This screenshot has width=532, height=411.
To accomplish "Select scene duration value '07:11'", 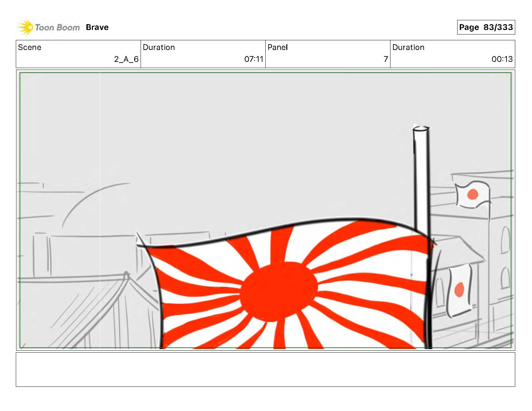I will 254,59.
